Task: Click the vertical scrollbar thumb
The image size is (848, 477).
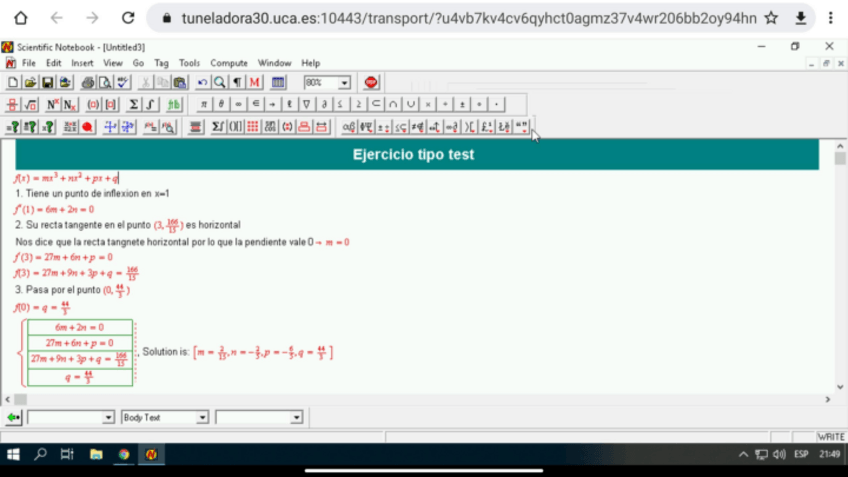Action: point(839,158)
